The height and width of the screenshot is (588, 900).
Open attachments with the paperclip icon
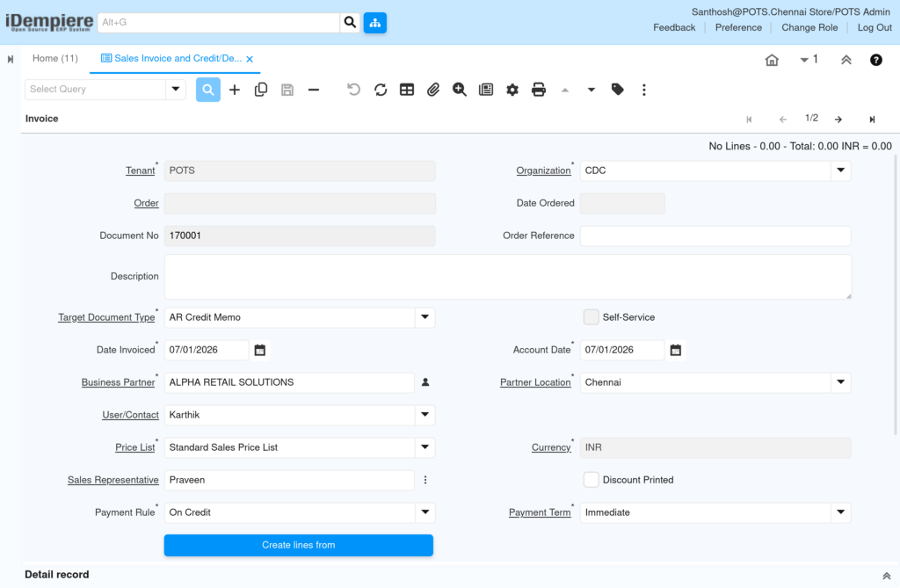433,90
